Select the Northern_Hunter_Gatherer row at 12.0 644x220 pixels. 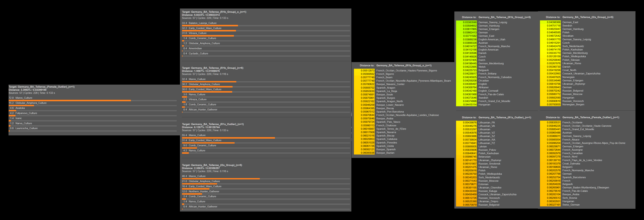coord(204,191)
